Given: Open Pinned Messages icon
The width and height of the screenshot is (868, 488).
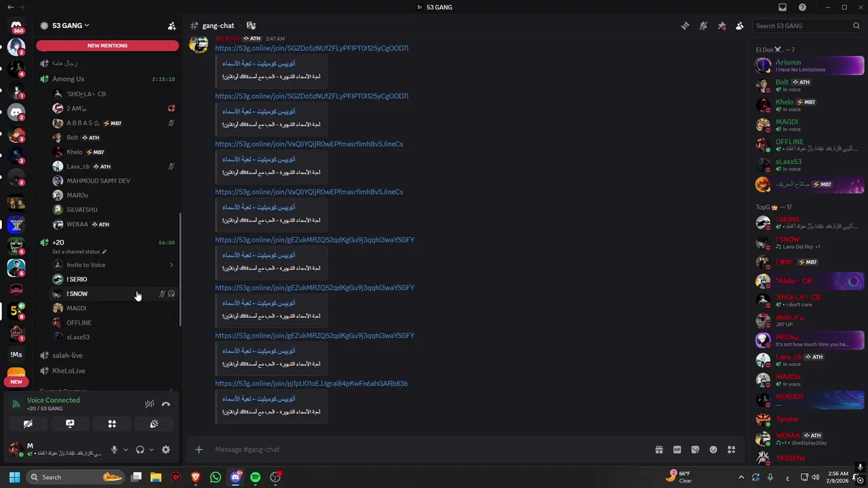Looking at the screenshot, I should [722, 26].
